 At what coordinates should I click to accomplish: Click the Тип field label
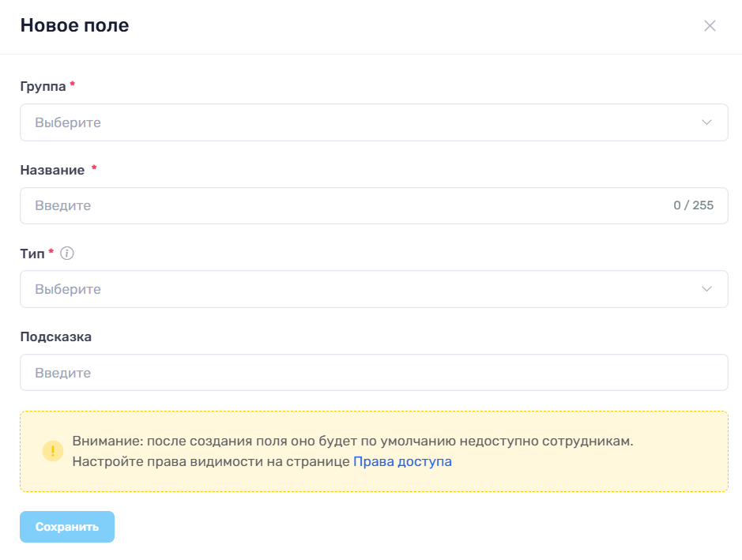click(x=32, y=254)
